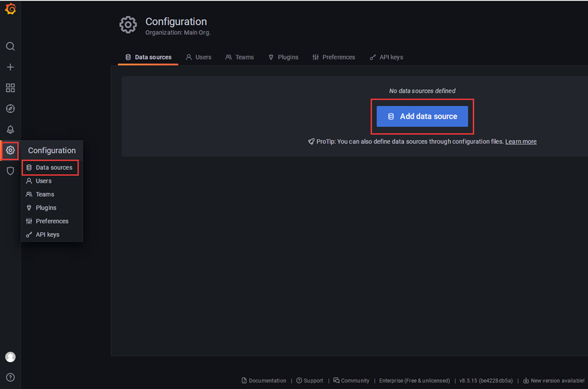
Task: Open the Alerting bell icon
Action: coord(11,129)
